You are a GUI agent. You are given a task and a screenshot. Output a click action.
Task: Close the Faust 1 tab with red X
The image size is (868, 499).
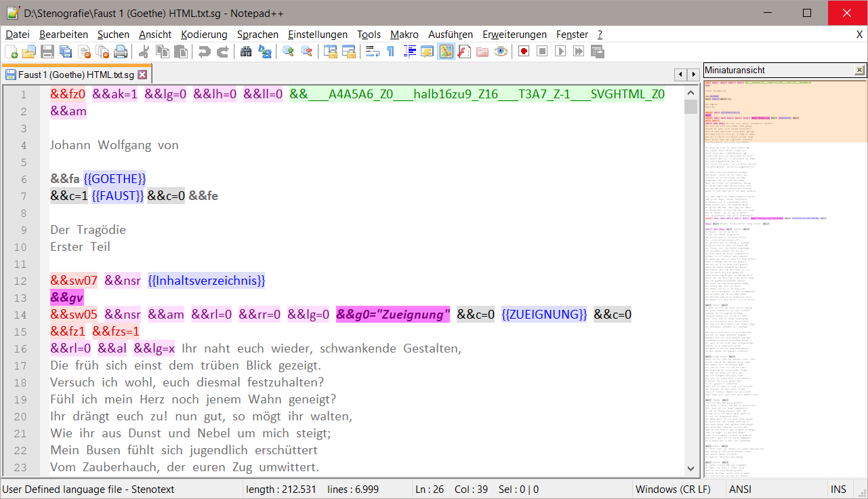coord(142,75)
